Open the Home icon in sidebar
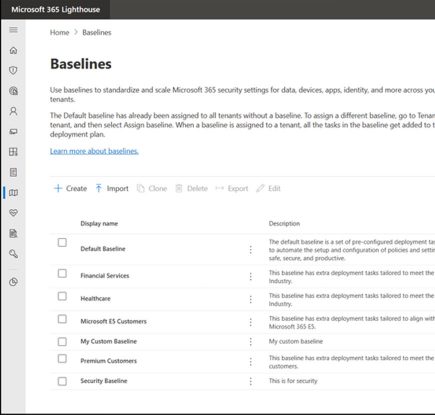435x415 pixels. click(x=13, y=50)
